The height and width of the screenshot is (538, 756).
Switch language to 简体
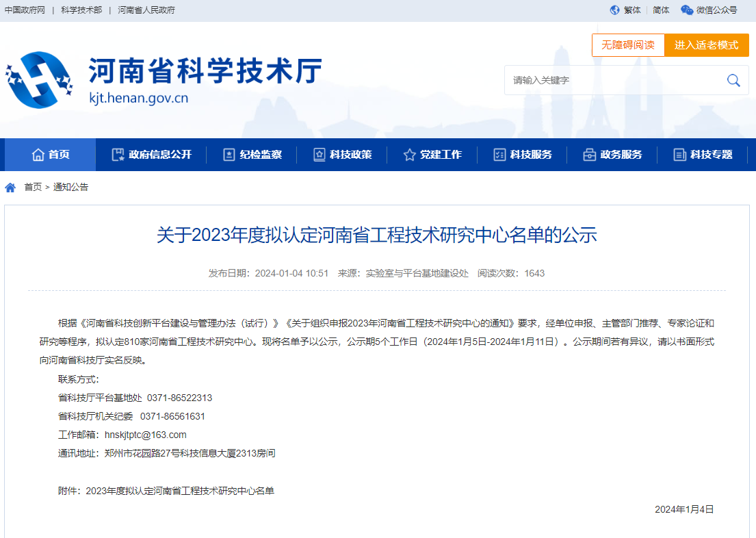[x=661, y=10]
